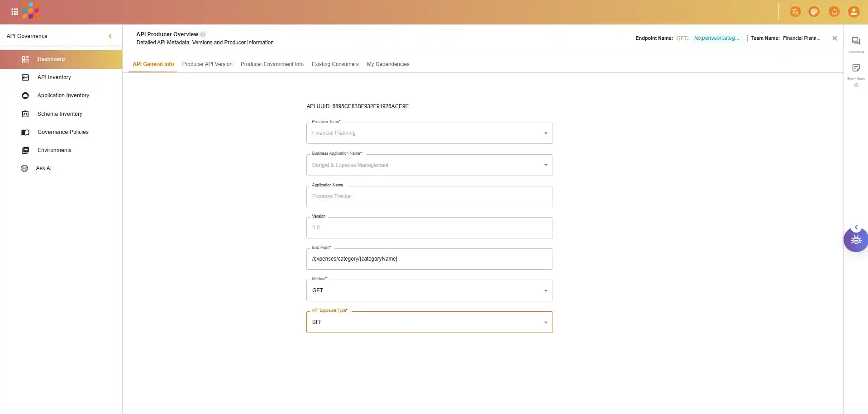Open the Sticky Notes icon
Viewport: 868px width, 414px height.
point(856,68)
